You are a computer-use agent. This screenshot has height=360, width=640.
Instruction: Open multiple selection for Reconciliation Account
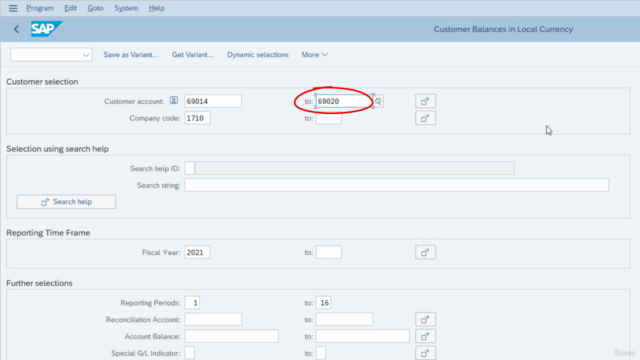(x=425, y=320)
